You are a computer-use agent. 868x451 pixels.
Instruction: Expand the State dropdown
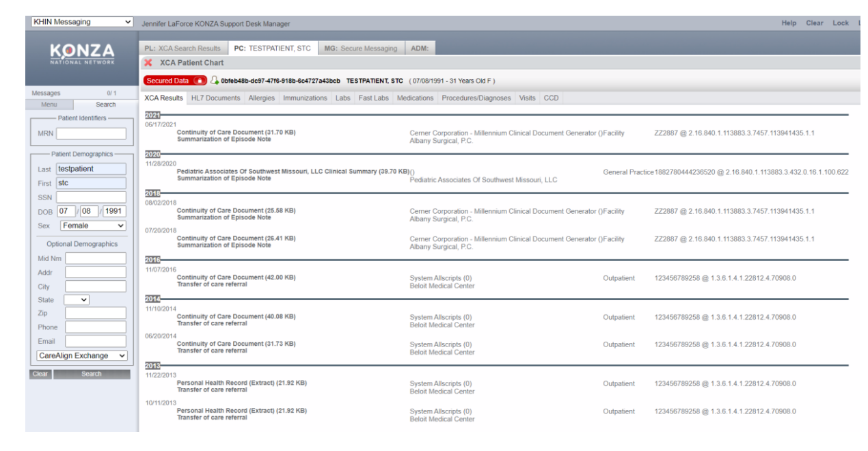point(77,300)
